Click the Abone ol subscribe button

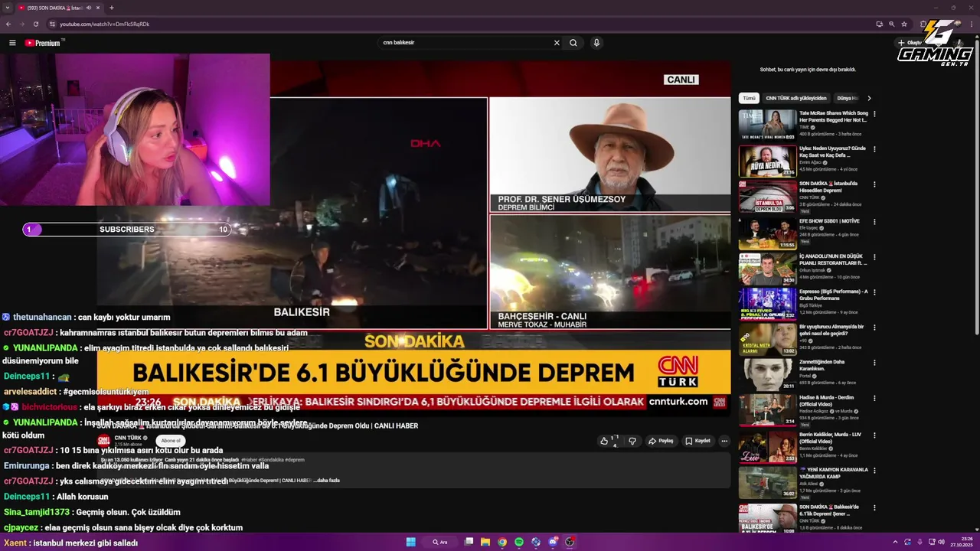point(171,441)
